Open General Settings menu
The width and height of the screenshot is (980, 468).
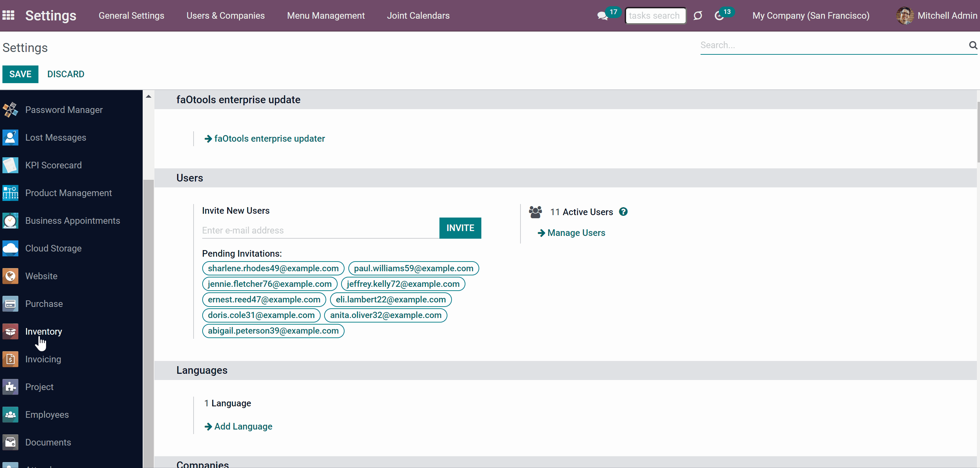pos(131,16)
